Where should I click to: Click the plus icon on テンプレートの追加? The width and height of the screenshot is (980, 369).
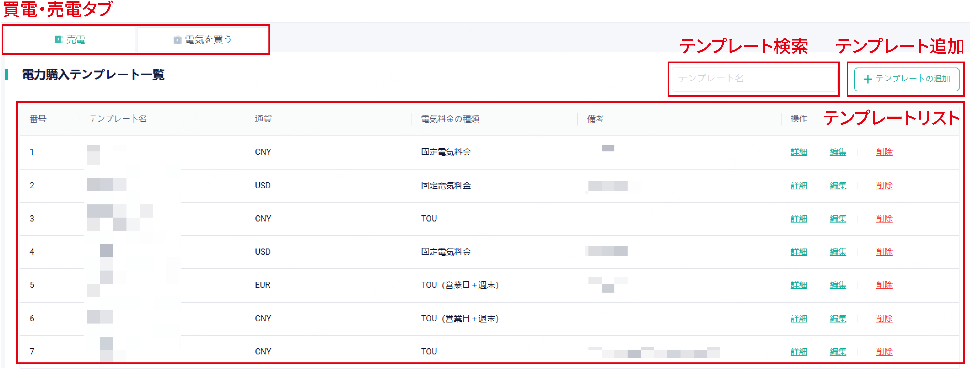pos(868,79)
